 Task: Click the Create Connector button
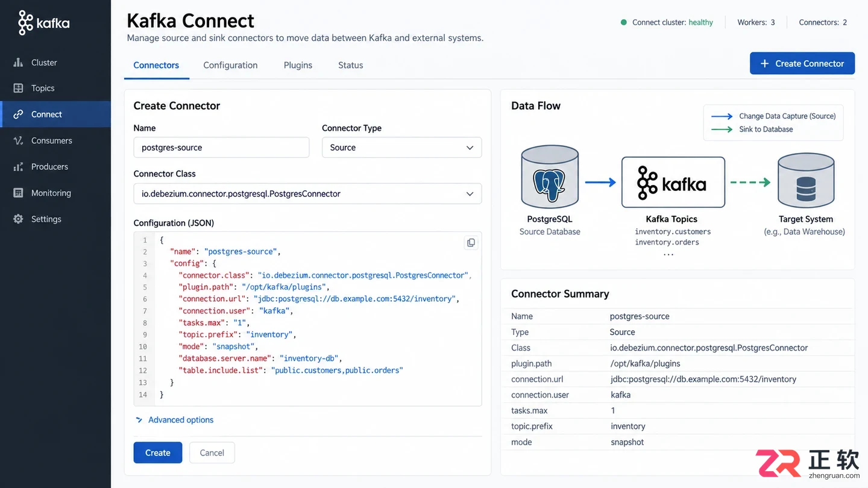pyautogui.click(x=802, y=63)
